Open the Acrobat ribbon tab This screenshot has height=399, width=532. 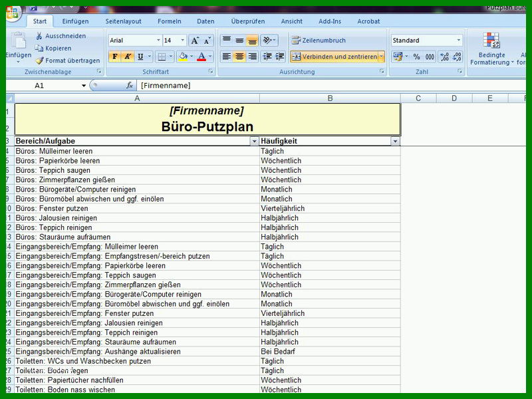tap(368, 21)
